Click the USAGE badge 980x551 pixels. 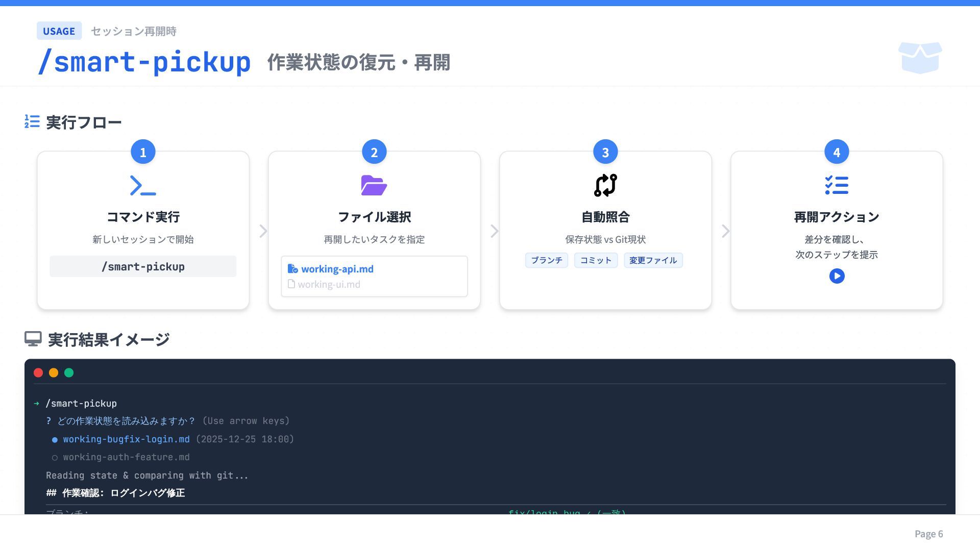(59, 31)
